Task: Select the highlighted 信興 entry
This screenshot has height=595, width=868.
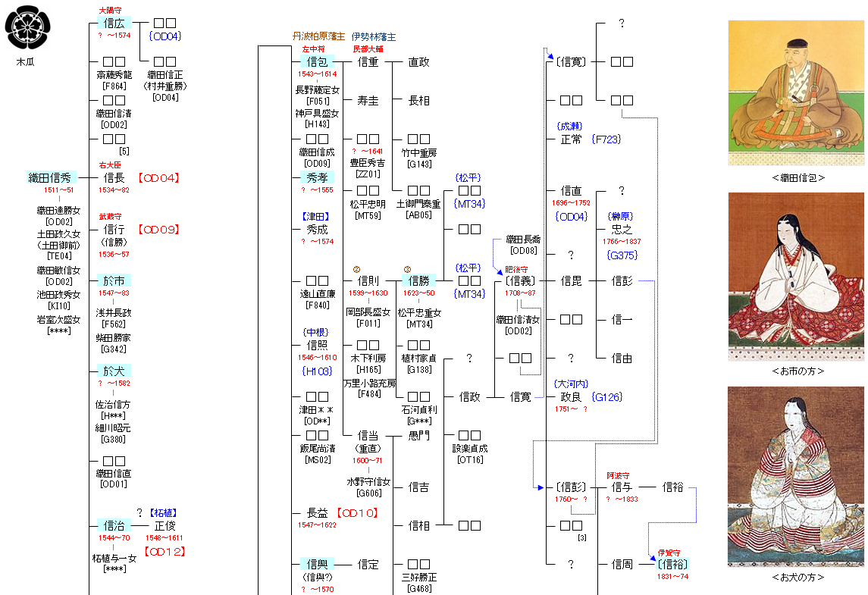Action: point(317,564)
